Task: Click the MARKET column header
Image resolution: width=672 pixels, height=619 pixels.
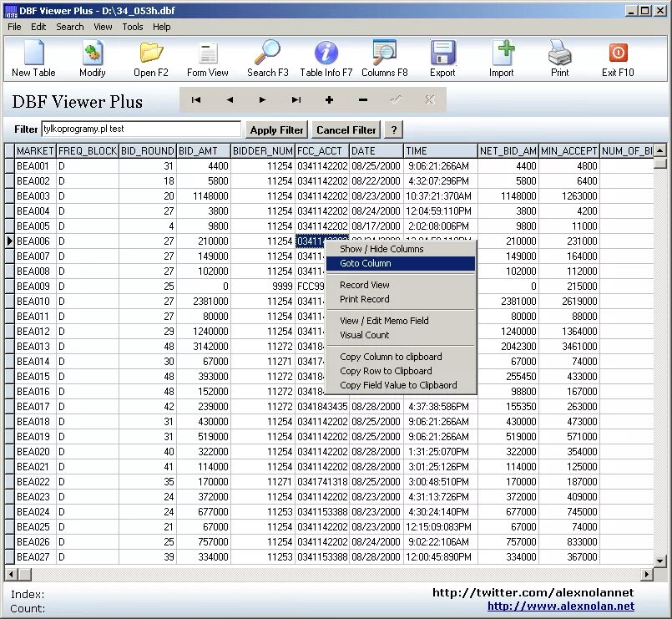Action: (35, 151)
